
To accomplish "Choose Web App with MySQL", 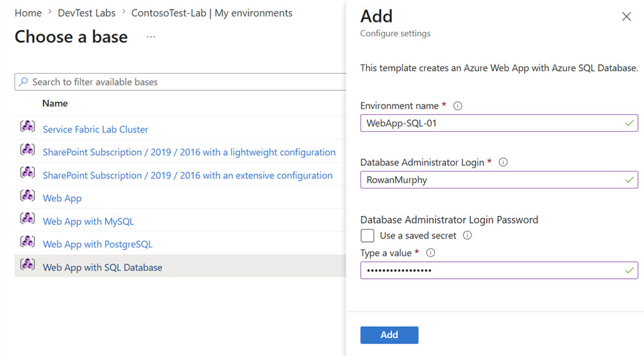I will (88, 221).
